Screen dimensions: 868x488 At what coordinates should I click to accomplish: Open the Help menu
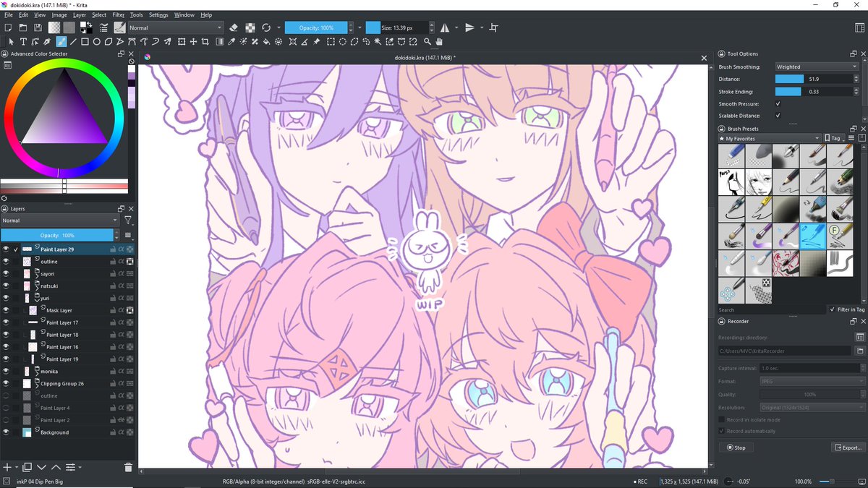click(206, 14)
